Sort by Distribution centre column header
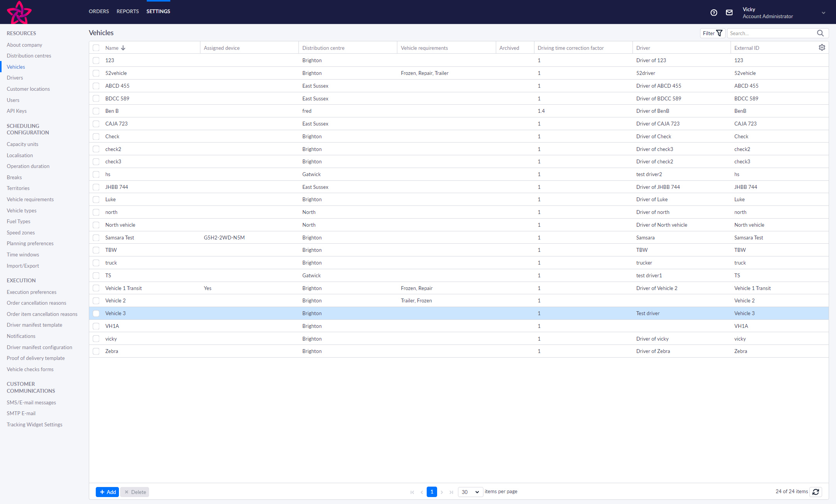This screenshot has height=504, width=836. (x=323, y=48)
